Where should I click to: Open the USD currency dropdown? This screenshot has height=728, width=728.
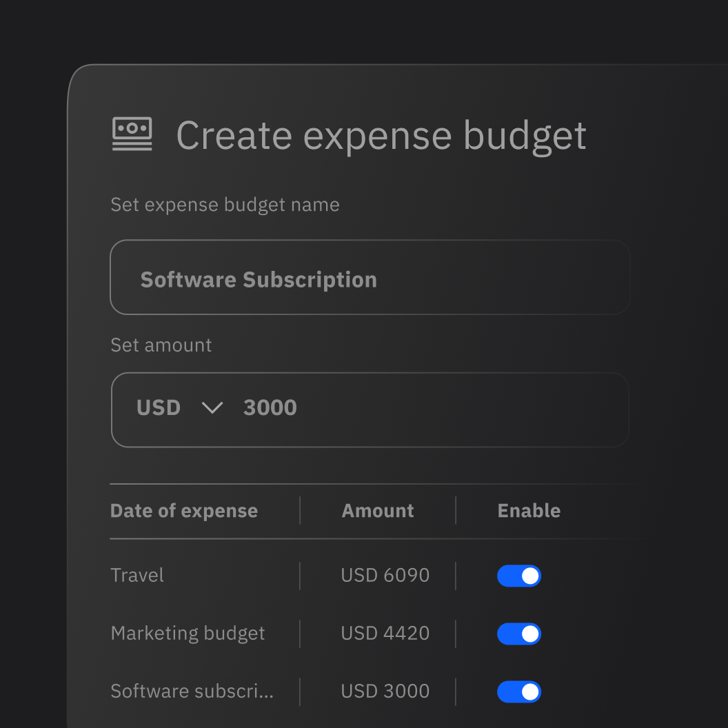coord(180,407)
